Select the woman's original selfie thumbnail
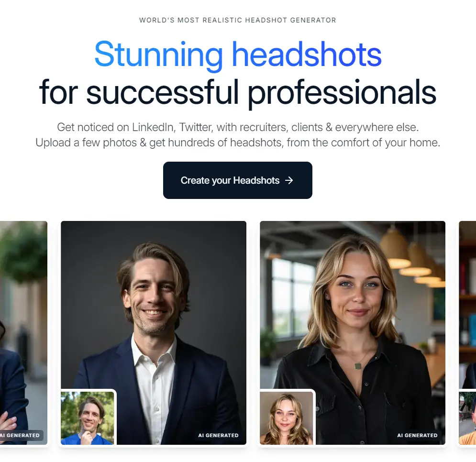This screenshot has height=462, width=476. 286,418
